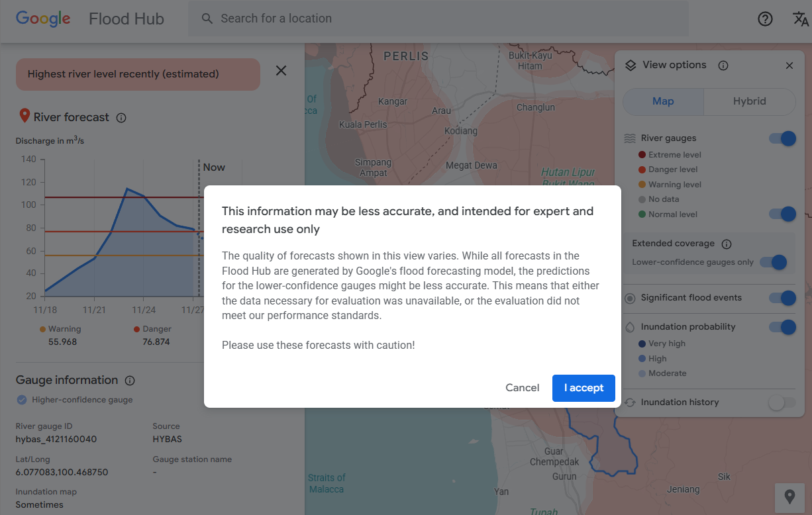This screenshot has height=515, width=812.
Task: Click the River forecast info icon
Action: pyautogui.click(x=121, y=118)
